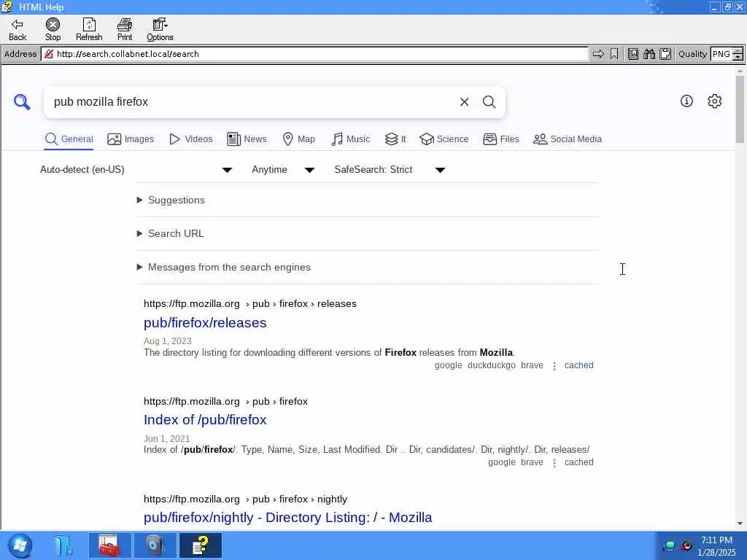
Task: Switch to the Files tab
Action: click(500, 139)
